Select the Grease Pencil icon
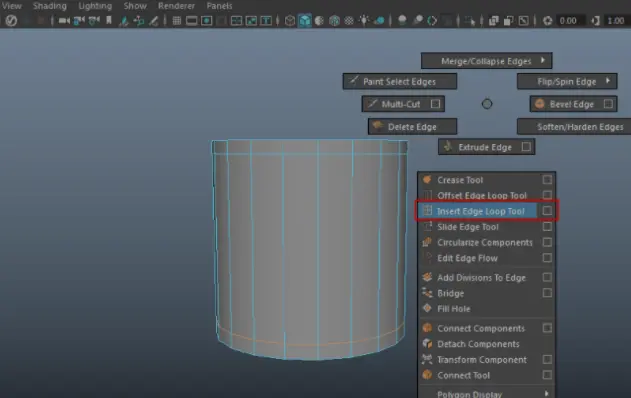Image resolution: width=631 pixels, height=398 pixels. pos(154,21)
